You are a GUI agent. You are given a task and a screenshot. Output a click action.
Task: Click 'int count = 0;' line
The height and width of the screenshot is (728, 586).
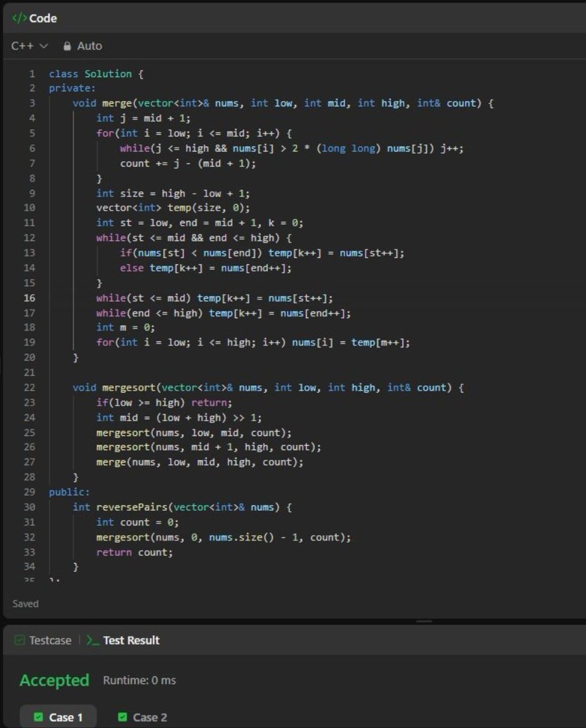[x=137, y=522]
